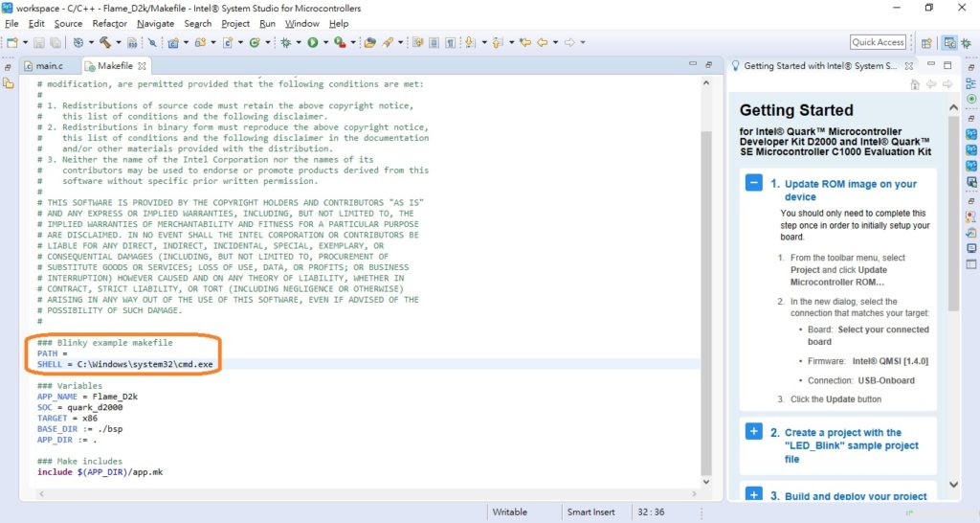Click the New wizard toolbar icon
The height and width of the screenshot is (523, 980).
click(x=11, y=42)
